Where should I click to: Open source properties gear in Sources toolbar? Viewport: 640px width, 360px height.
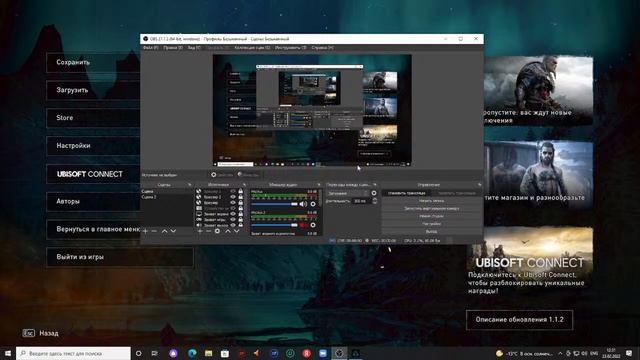click(218, 231)
